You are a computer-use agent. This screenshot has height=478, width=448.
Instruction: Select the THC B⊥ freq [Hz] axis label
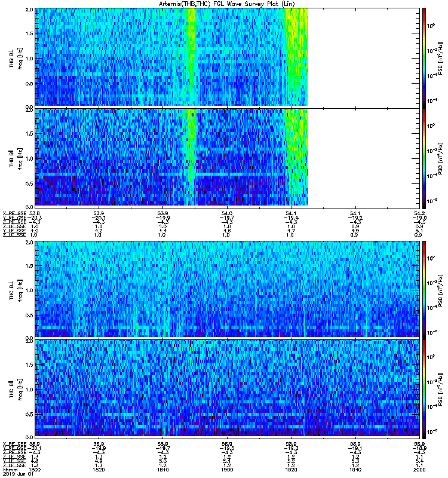point(16,290)
